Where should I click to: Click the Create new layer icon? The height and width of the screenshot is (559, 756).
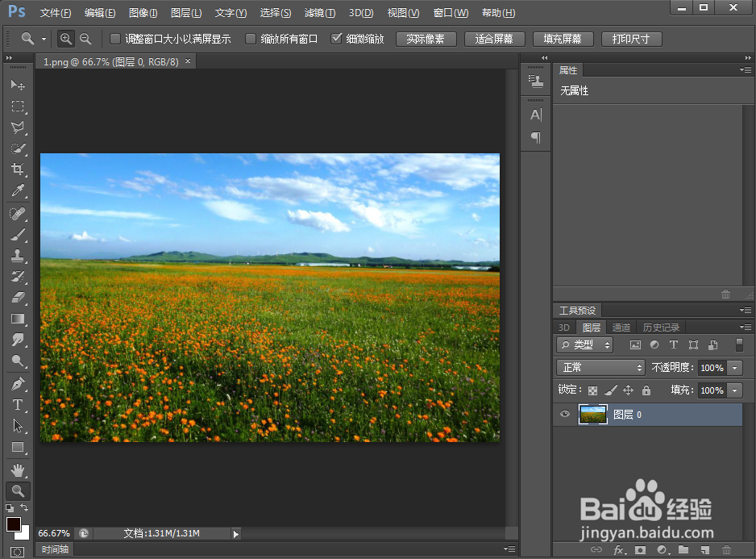point(705,550)
